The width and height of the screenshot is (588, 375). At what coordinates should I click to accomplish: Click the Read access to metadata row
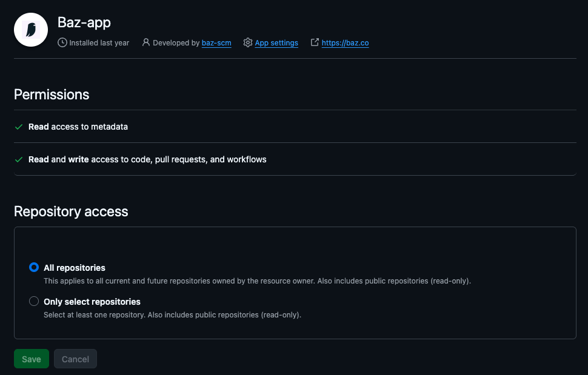295,127
